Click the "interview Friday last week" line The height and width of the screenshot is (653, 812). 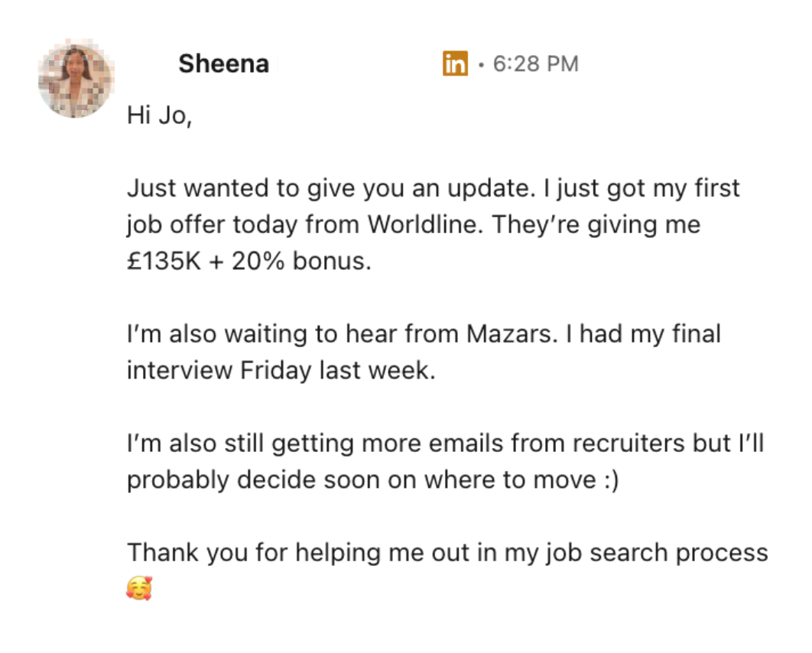tap(280, 371)
